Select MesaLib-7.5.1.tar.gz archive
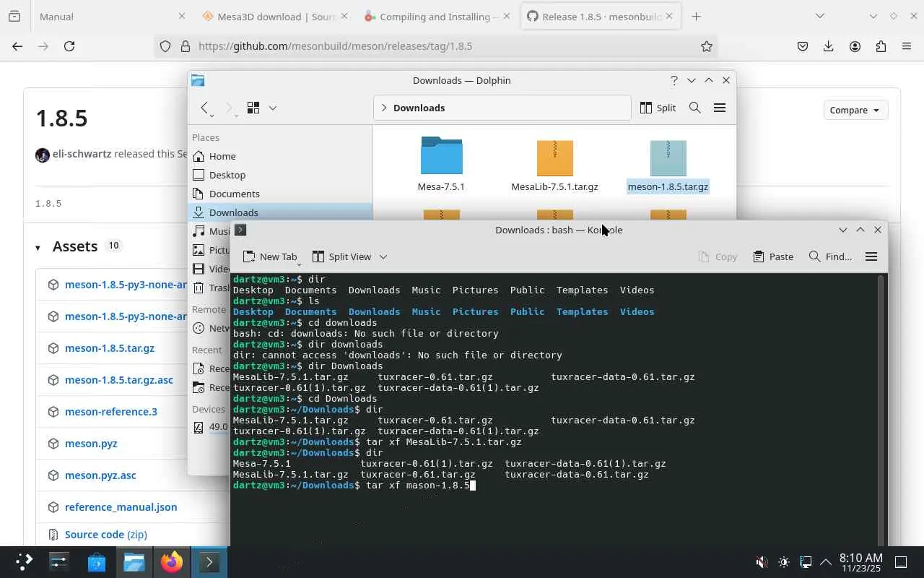The image size is (924, 578). pyautogui.click(x=554, y=164)
